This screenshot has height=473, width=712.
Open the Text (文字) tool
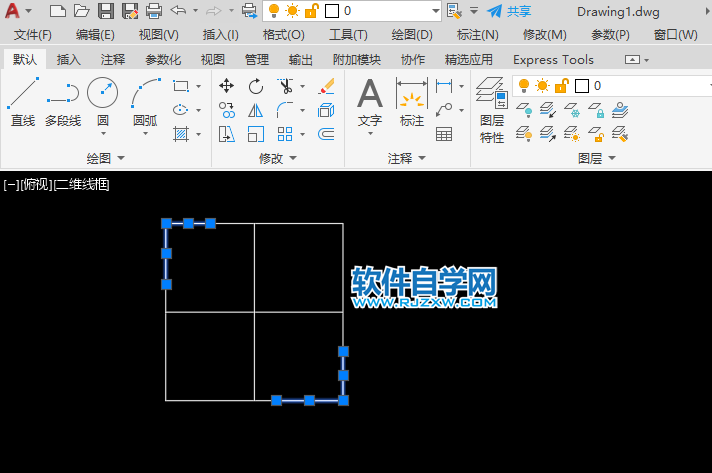(370, 102)
